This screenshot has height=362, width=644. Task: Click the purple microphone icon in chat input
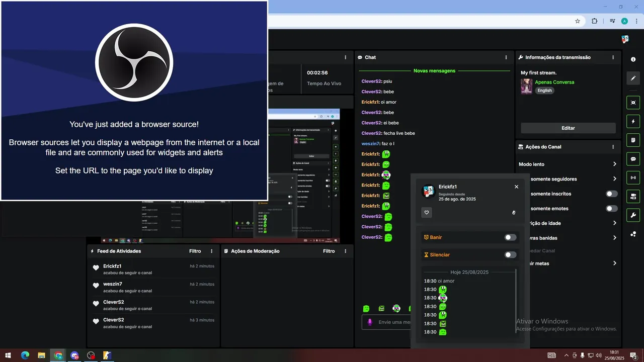click(370, 322)
